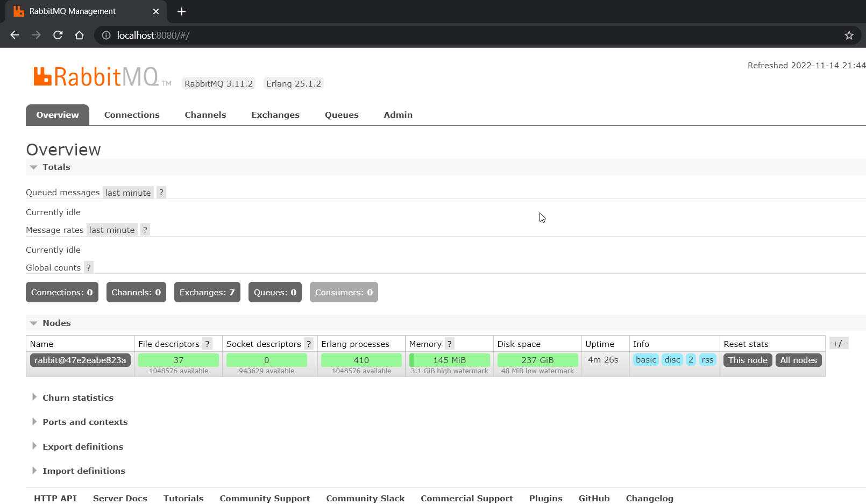Click the info tag labeled 2
Viewport: 866px width, 504px height.
click(691, 360)
